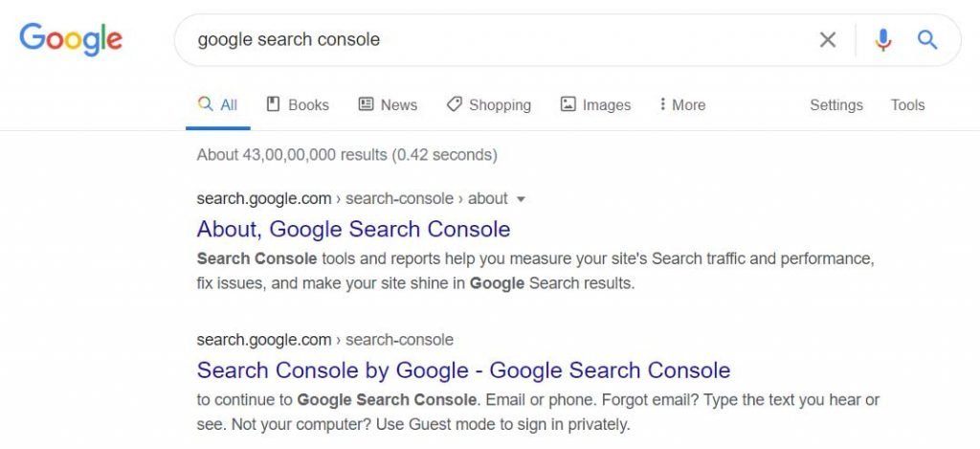Open the About, Google Search Console result
This screenshot has height=449, width=980.
click(x=353, y=229)
